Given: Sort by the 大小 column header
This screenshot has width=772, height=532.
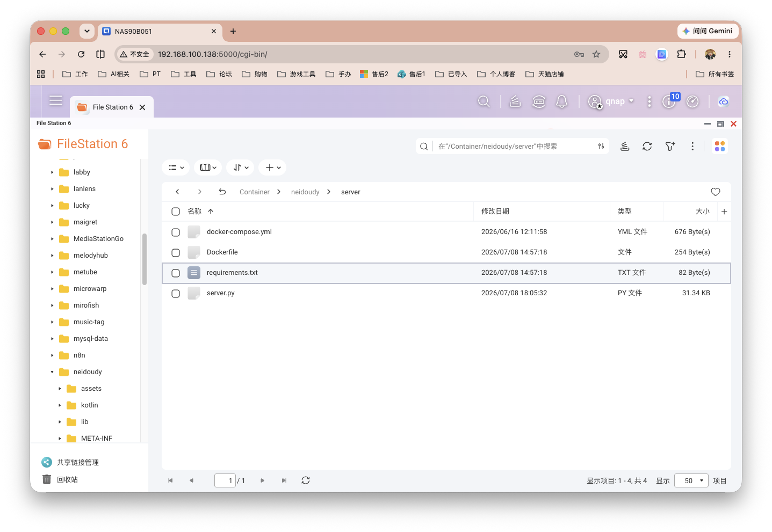Looking at the screenshot, I should 702,212.
